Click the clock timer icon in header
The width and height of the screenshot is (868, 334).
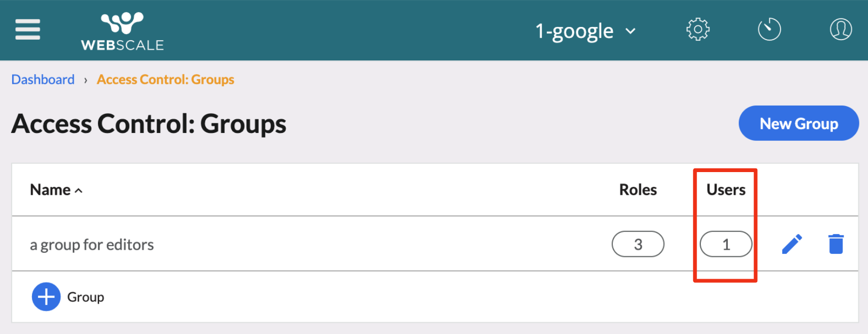769,29
